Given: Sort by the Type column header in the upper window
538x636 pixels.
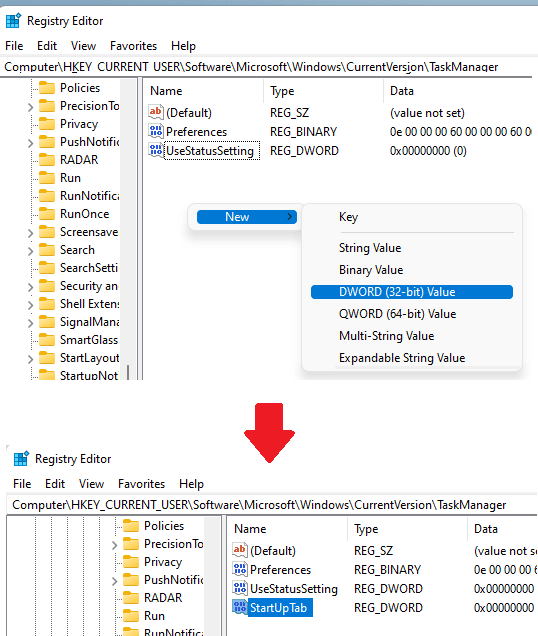Looking at the screenshot, I should [282, 91].
